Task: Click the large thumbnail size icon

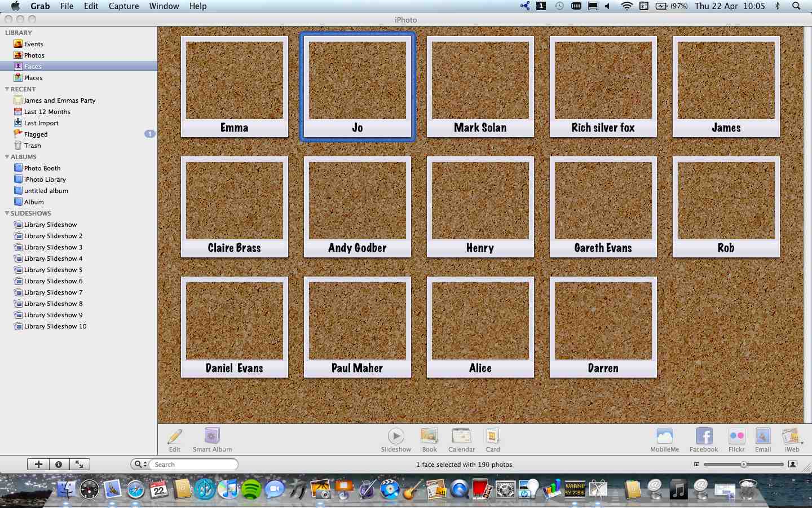Action: [x=793, y=464]
